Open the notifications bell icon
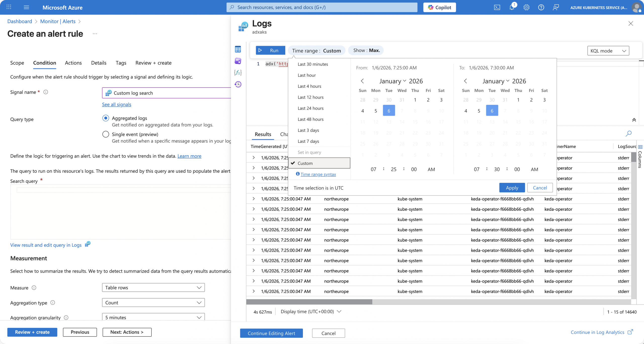Viewport: 644px width, 344px height. point(511,7)
